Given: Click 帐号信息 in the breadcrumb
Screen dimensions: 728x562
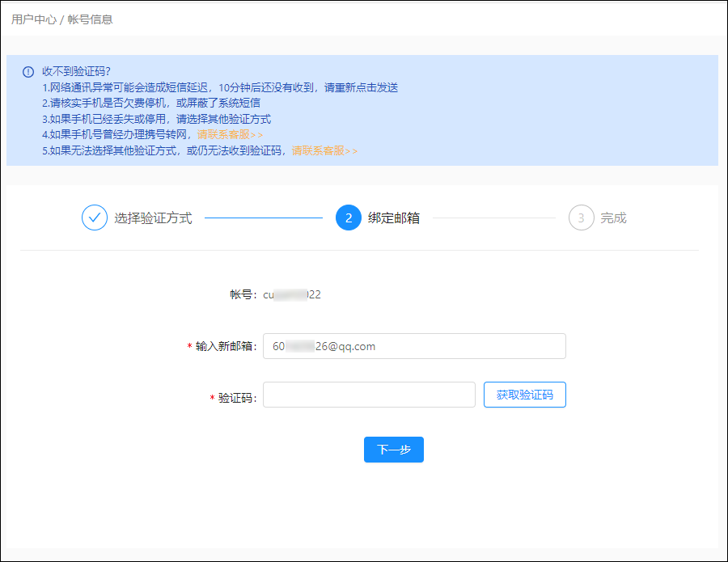Looking at the screenshot, I should tap(90, 19).
